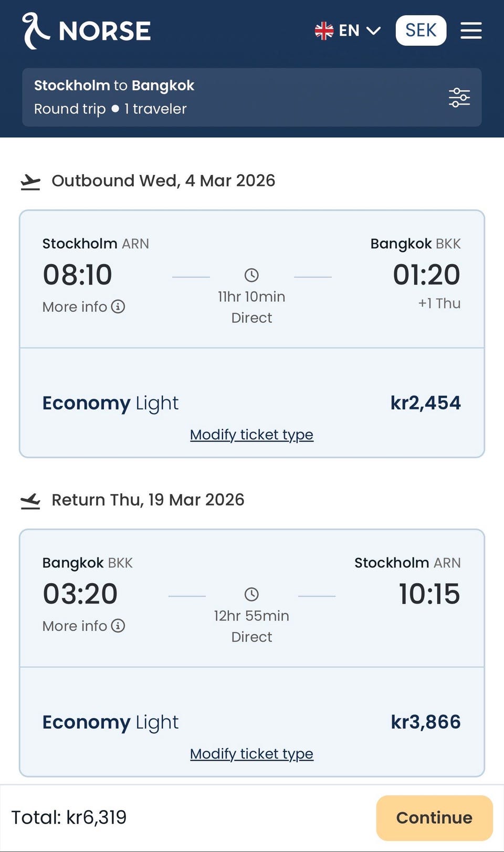Image resolution: width=504 pixels, height=852 pixels.
Task: Click info icon on outbound flight
Action: [118, 307]
